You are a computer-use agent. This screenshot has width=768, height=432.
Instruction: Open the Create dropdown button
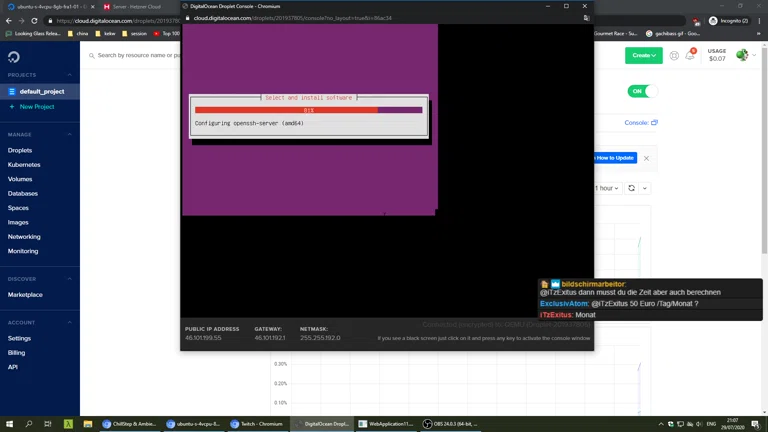coord(644,55)
